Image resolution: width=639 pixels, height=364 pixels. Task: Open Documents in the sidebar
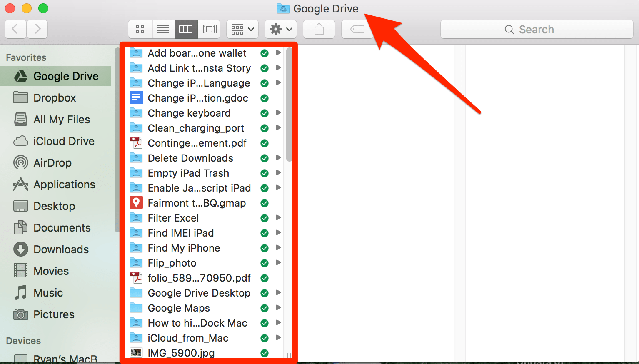(x=55, y=228)
